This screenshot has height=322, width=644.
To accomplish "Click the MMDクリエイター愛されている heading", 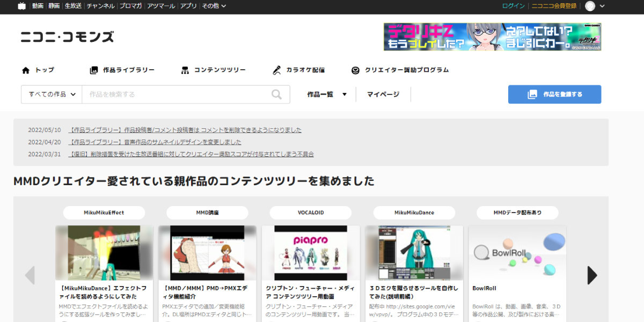I will coord(194,181).
